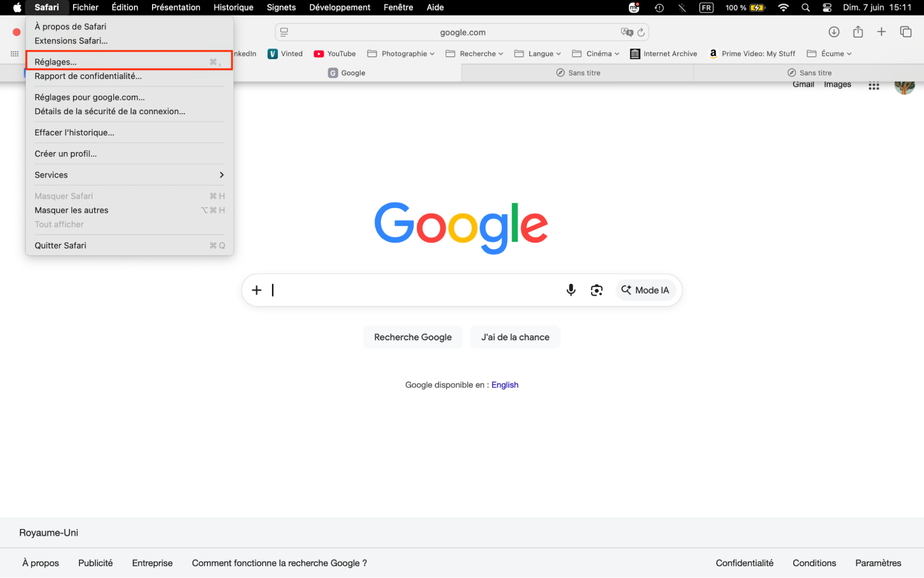Open a new tab with plus icon

click(x=881, y=32)
